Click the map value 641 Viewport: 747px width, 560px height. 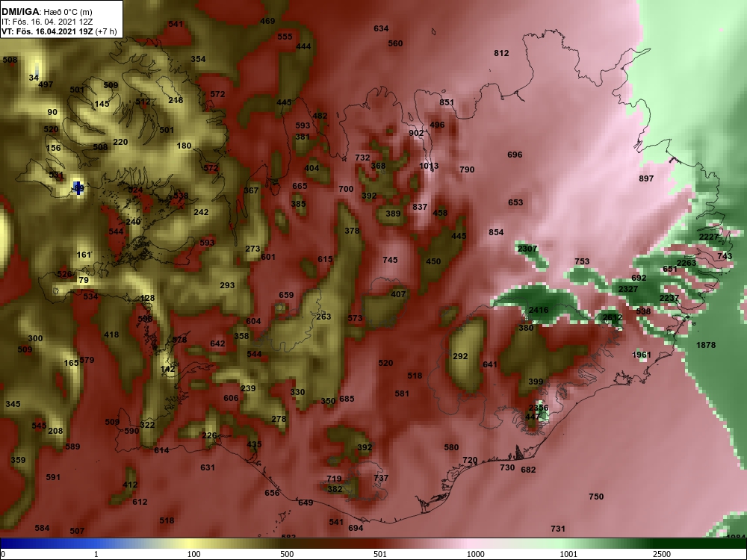tap(490, 365)
